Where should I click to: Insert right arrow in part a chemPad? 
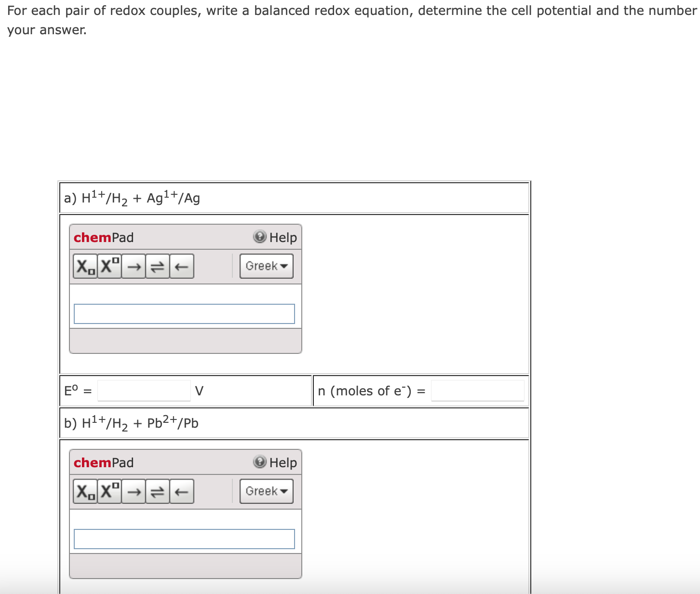(134, 266)
